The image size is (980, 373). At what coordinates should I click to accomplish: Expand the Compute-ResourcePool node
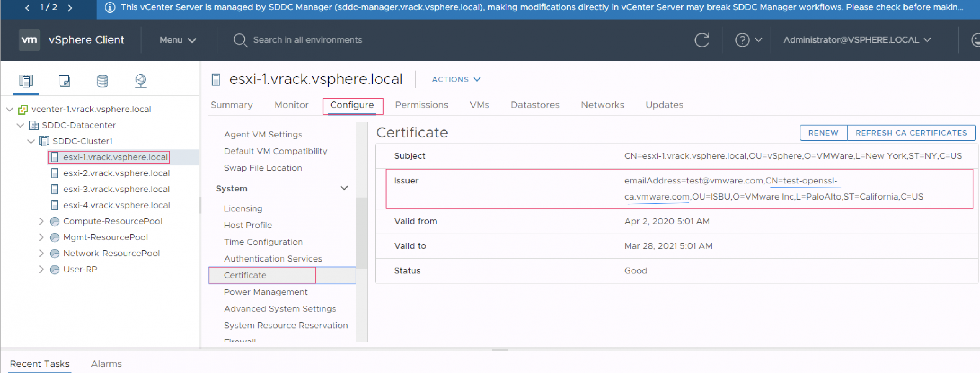[x=41, y=221]
